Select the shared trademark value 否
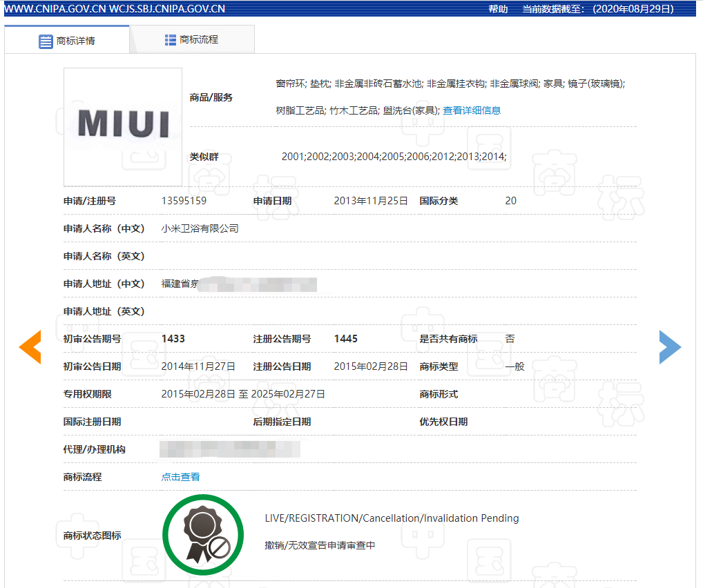This screenshot has height=588, width=703. click(510, 339)
